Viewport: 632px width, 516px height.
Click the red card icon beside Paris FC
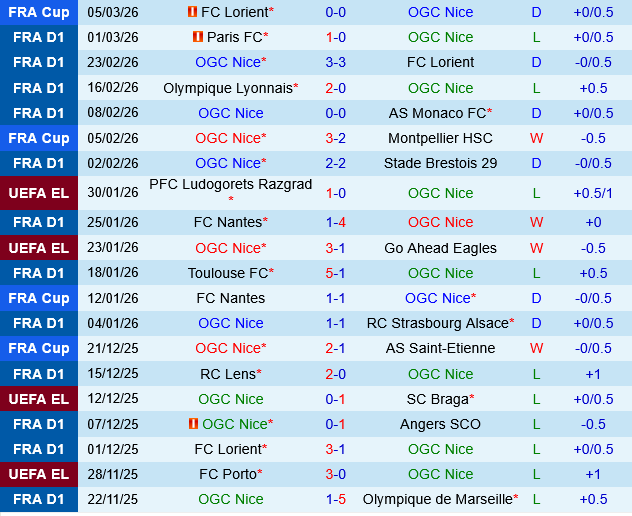(198, 37)
